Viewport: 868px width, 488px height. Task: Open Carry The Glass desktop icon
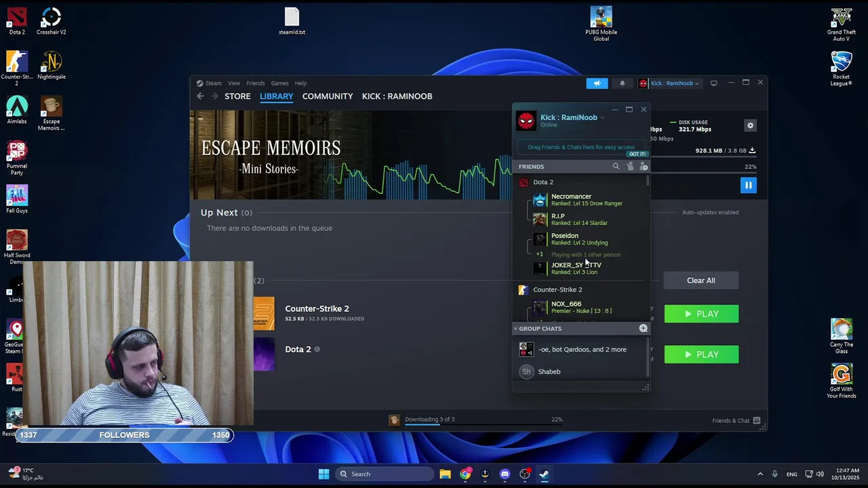point(841,337)
